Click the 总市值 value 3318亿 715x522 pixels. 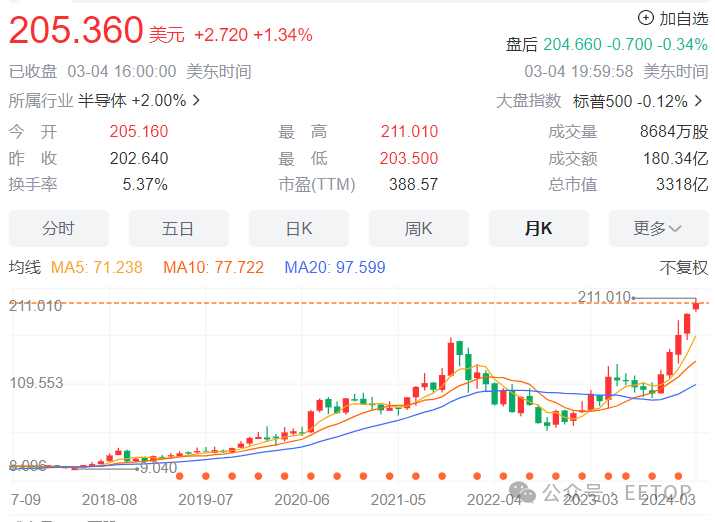[683, 184]
